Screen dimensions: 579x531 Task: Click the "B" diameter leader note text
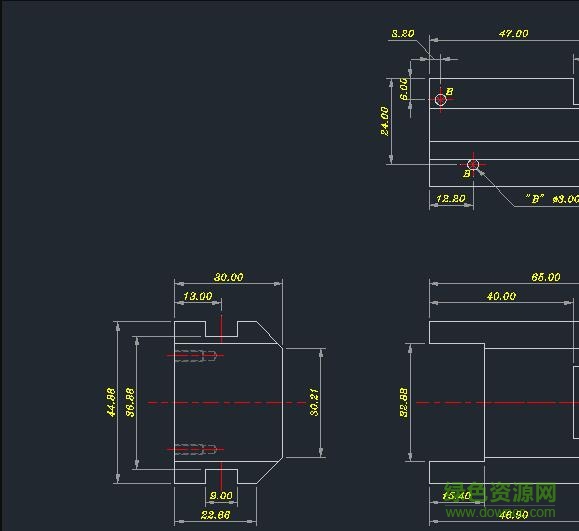point(552,199)
